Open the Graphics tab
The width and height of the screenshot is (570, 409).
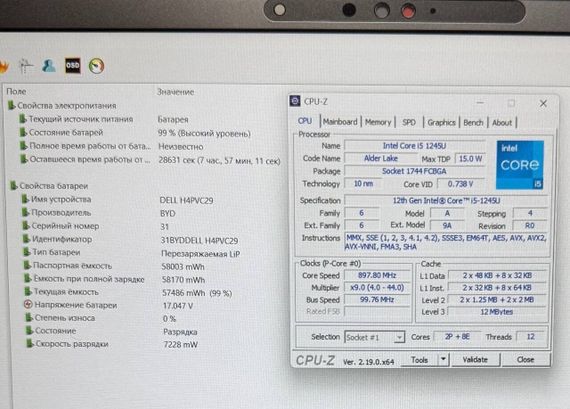441,123
